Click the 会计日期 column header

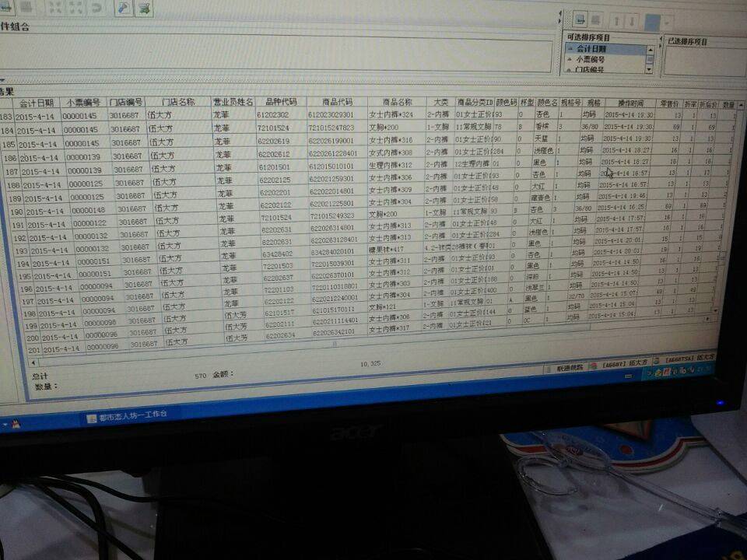pos(36,103)
